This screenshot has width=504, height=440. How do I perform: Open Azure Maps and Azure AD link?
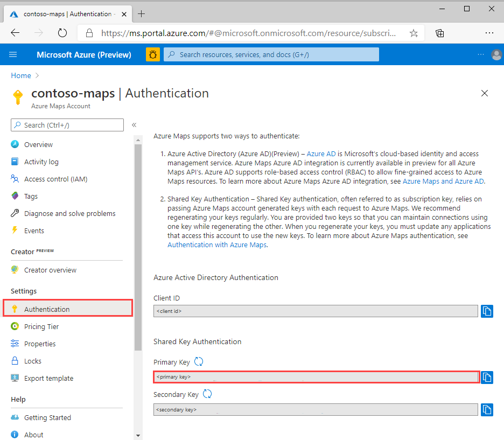[x=443, y=181]
